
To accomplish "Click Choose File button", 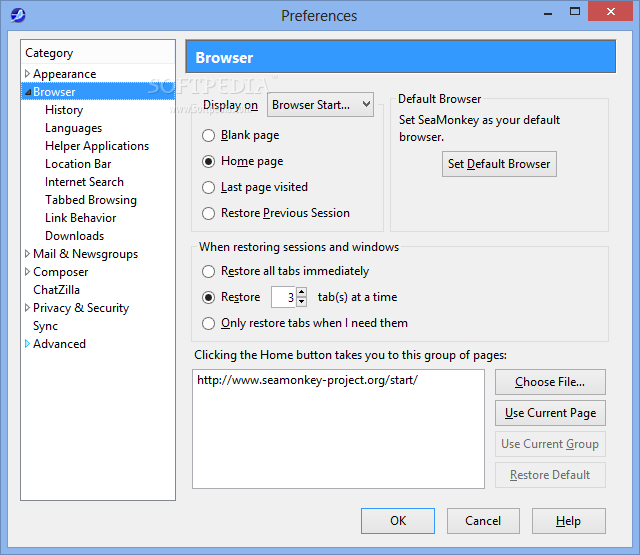I will click(x=550, y=382).
